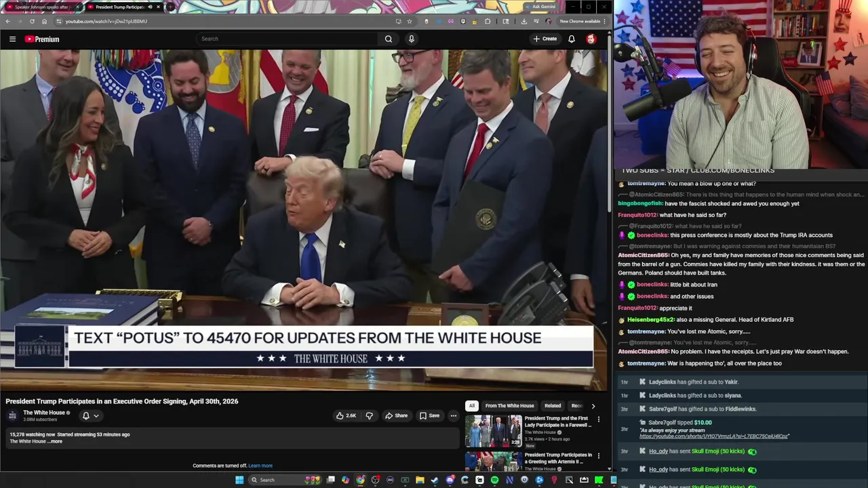Show more filter chips with arrow

593,406
